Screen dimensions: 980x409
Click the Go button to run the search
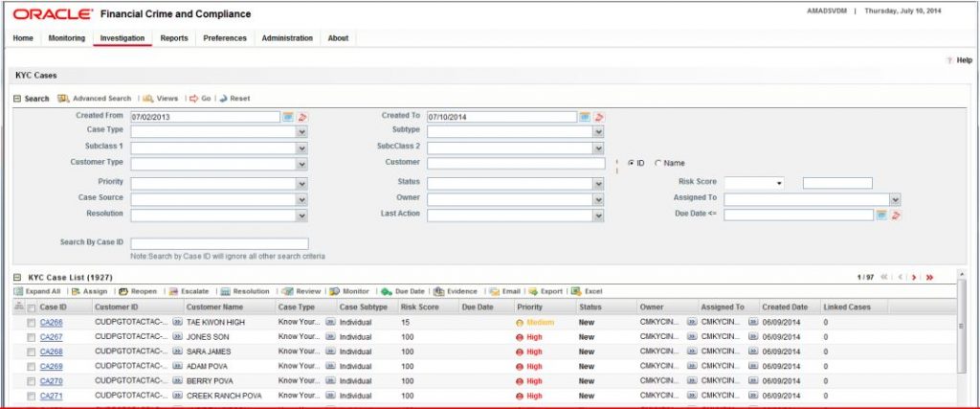coord(200,99)
